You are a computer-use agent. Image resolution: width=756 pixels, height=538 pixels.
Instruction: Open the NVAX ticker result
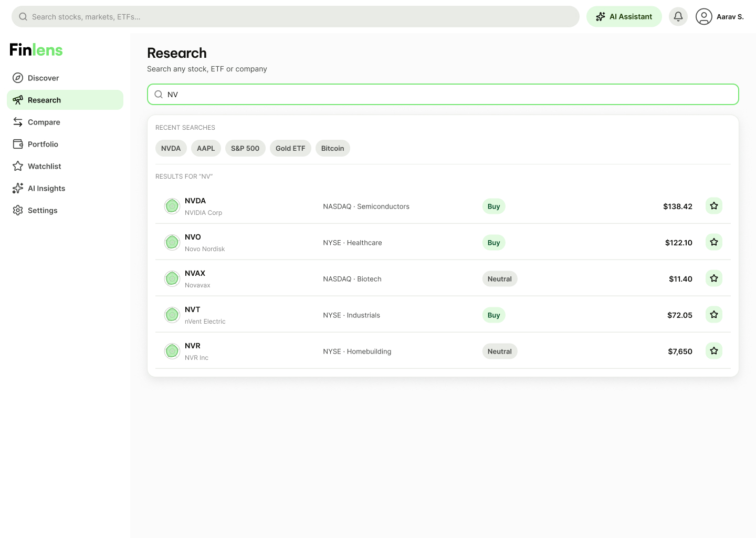pyautogui.click(x=195, y=273)
